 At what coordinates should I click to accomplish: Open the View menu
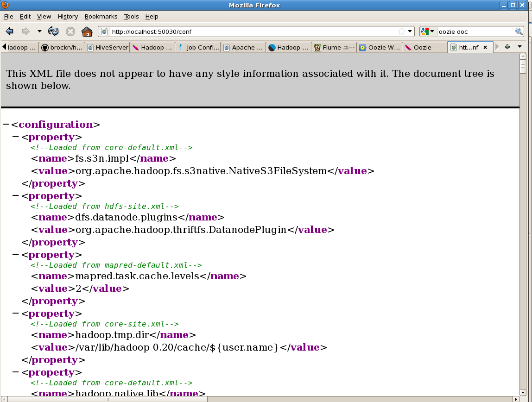point(44,17)
